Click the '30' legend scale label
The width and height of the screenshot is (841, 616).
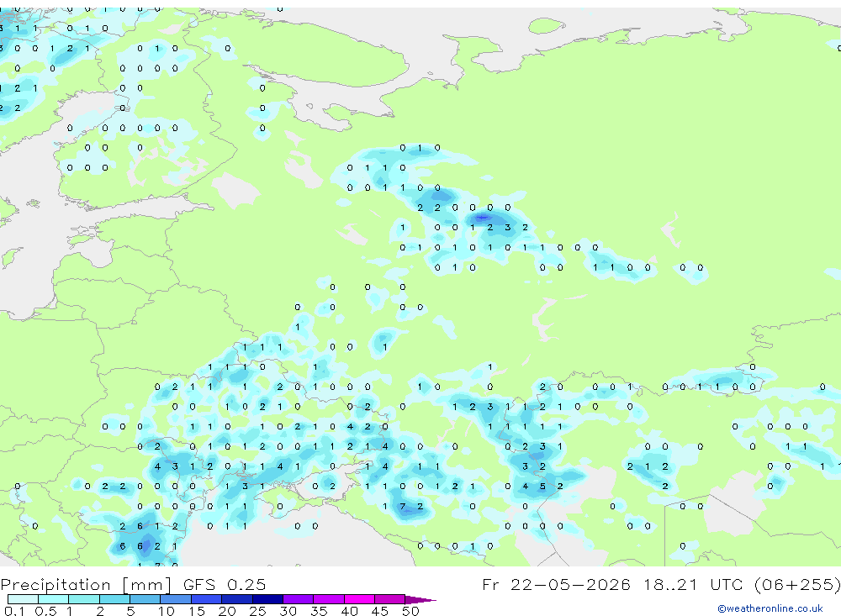tap(288, 611)
